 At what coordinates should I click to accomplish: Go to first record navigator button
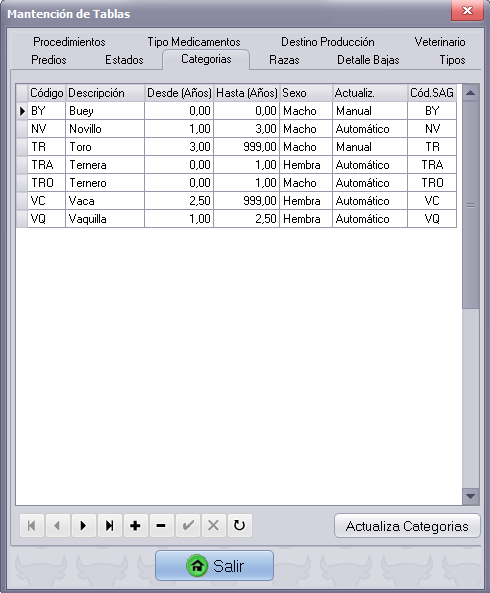(32, 525)
